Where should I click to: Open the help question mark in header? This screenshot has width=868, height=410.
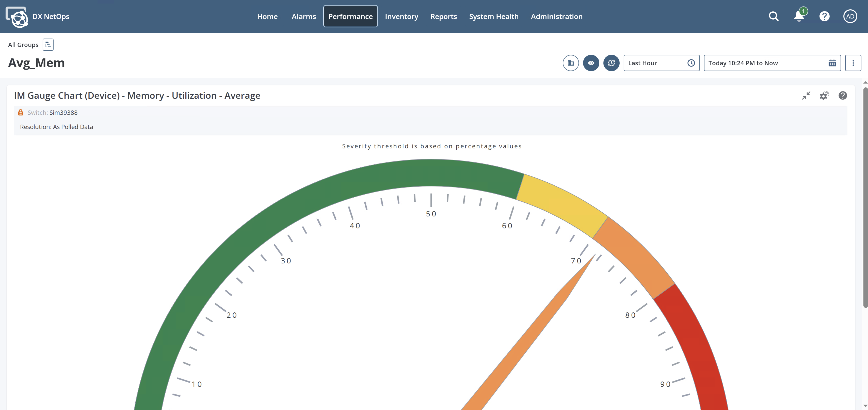point(824,16)
